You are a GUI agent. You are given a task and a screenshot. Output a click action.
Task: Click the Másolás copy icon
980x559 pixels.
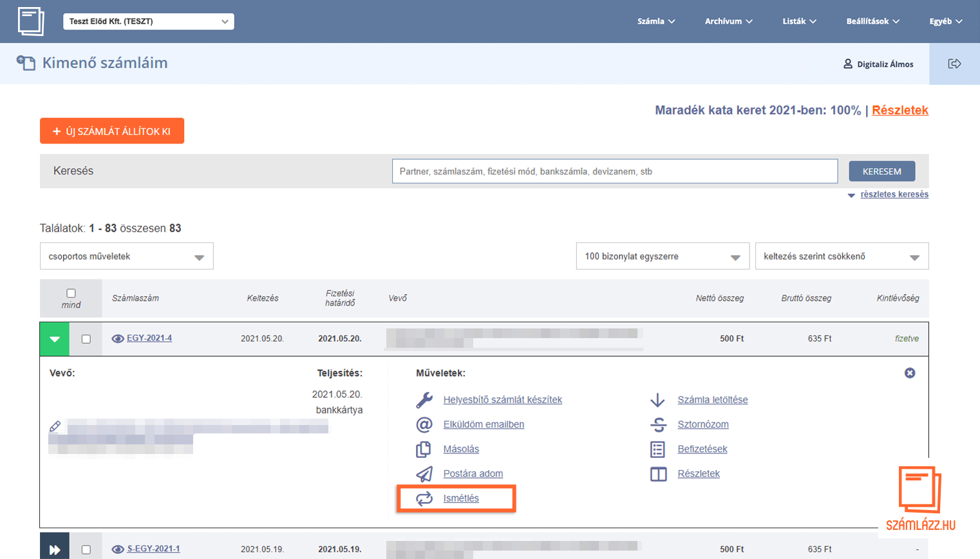[x=424, y=449]
